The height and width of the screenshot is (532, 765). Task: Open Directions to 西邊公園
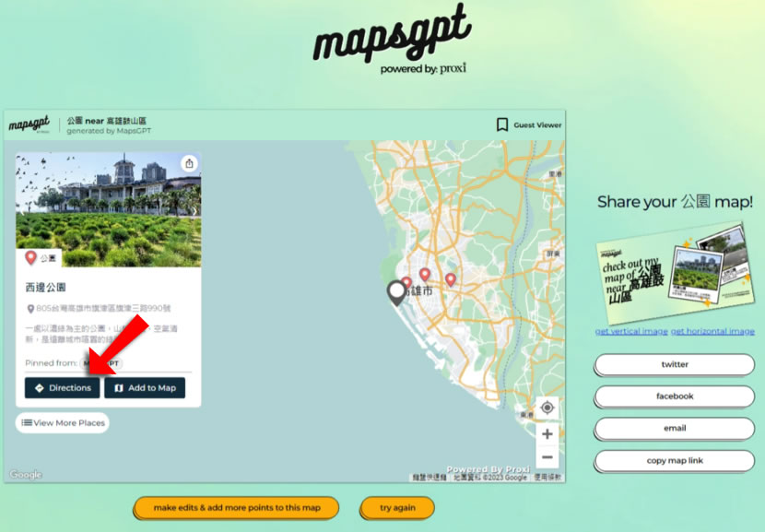(63, 388)
